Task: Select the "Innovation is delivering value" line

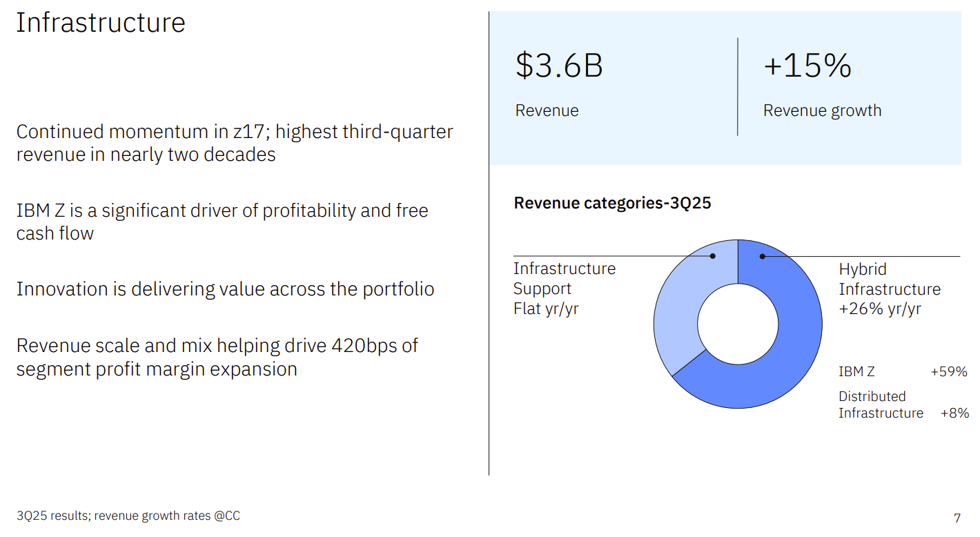Action: [225, 289]
